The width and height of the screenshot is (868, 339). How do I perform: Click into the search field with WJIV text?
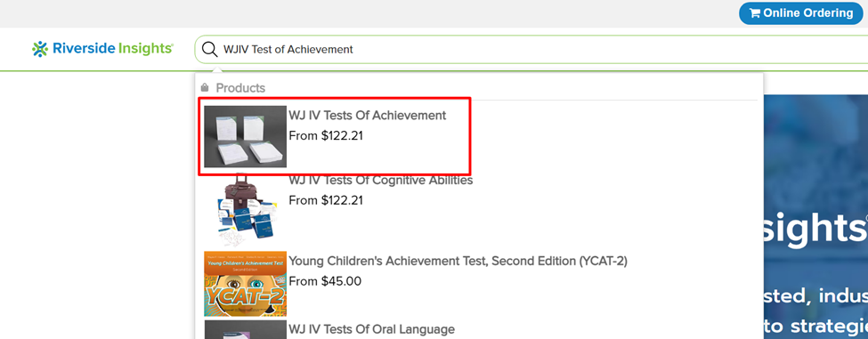(531, 49)
